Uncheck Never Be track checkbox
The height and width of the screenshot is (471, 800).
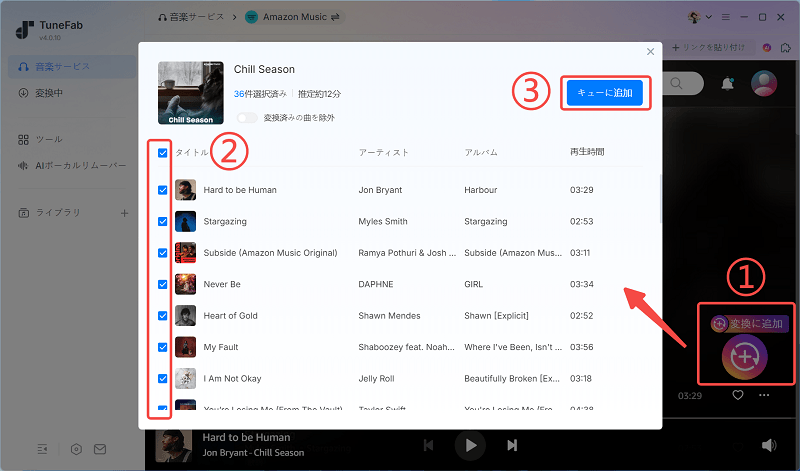point(163,284)
